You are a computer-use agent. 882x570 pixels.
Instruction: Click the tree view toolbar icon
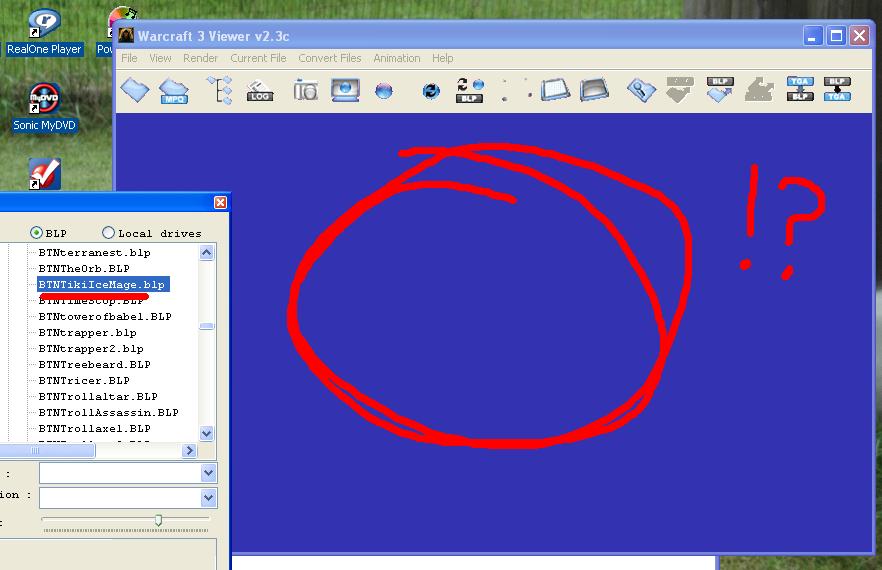click(220, 90)
